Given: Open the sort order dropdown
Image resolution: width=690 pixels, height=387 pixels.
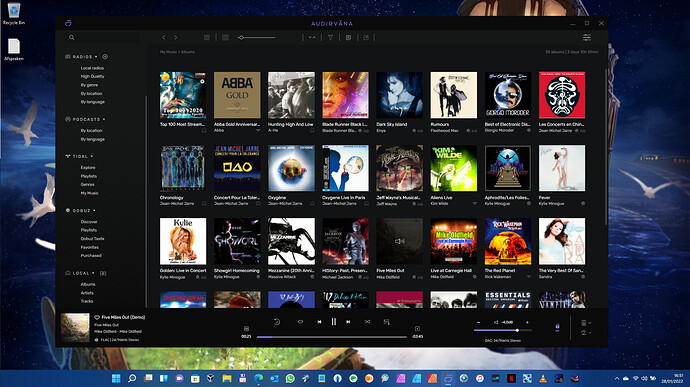Looking at the screenshot, I should 312,37.
